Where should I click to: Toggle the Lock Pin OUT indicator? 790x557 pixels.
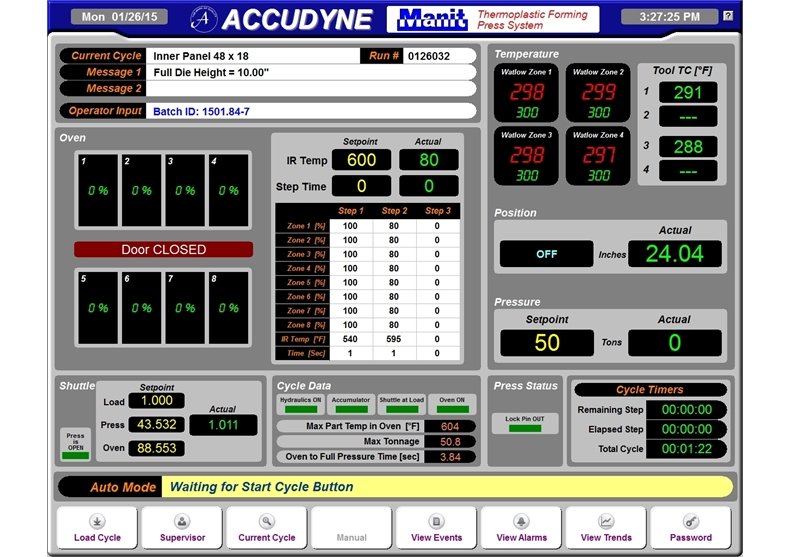(x=525, y=423)
